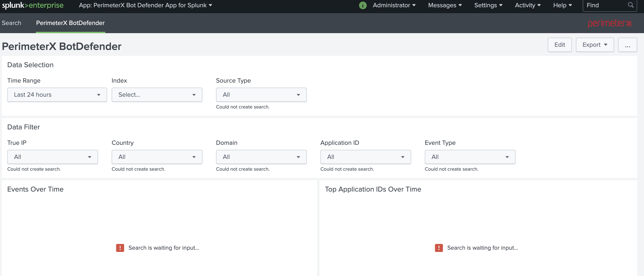The height and width of the screenshot is (276, 644).
Task: Open the True IP filter dropdown
Action: tap(52, 157)
